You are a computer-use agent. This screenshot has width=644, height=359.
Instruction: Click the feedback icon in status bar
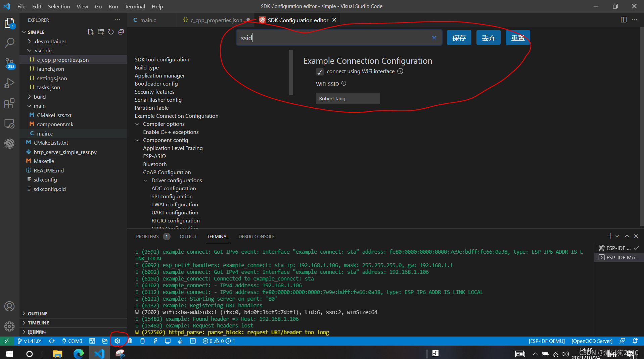pyautogui.click(x=623, y=341)
